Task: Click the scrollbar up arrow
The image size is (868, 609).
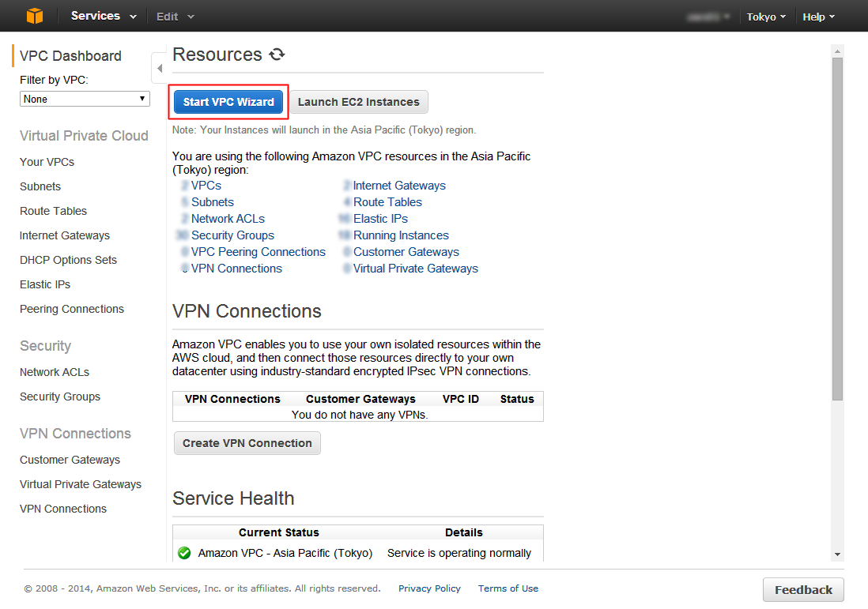Action: [837, 51]
